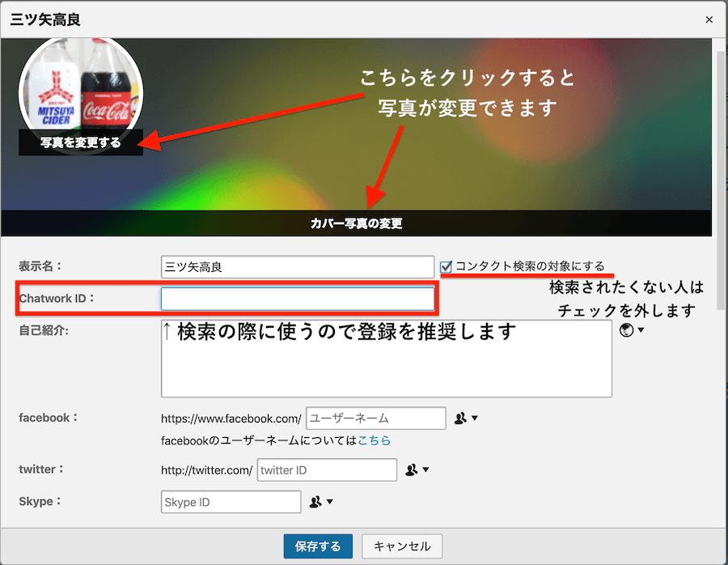Click inside the 自己紹介 text area

[386, 368]
